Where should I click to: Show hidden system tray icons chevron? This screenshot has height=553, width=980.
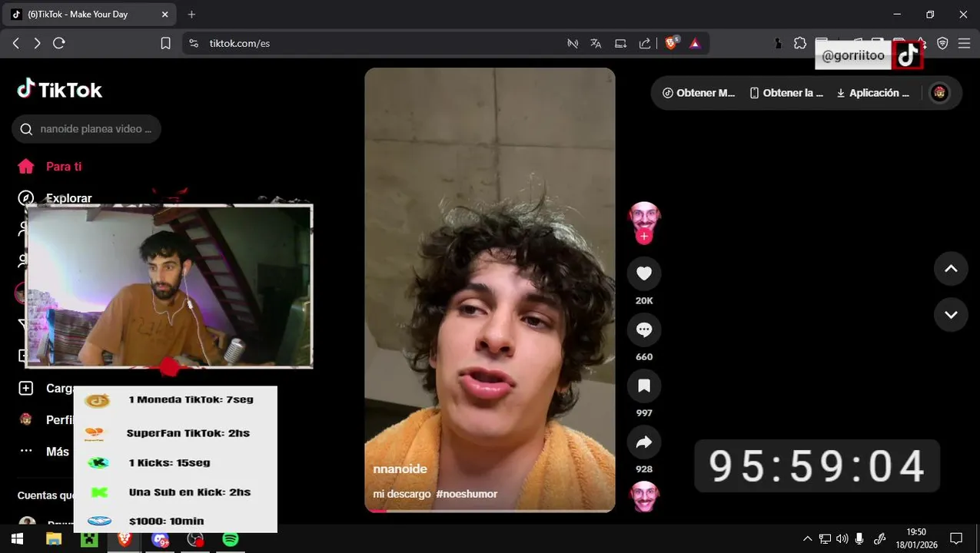coord(807,539)
